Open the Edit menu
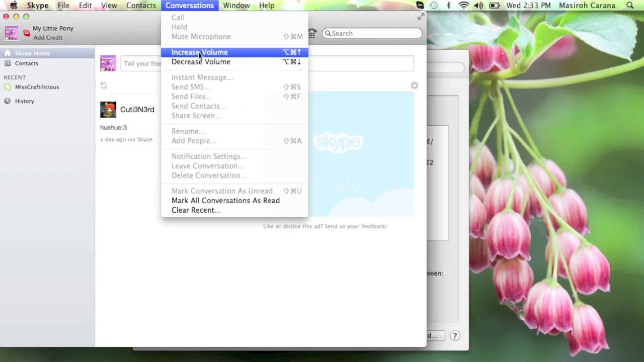The width and height of the screenshot is (644, 362). [85, 6]
